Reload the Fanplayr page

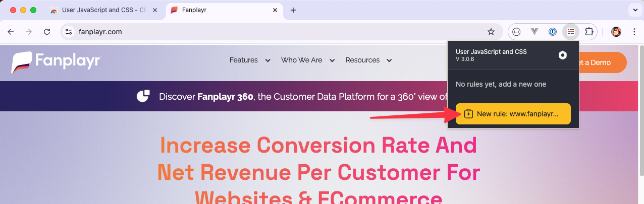pos(47,32)
